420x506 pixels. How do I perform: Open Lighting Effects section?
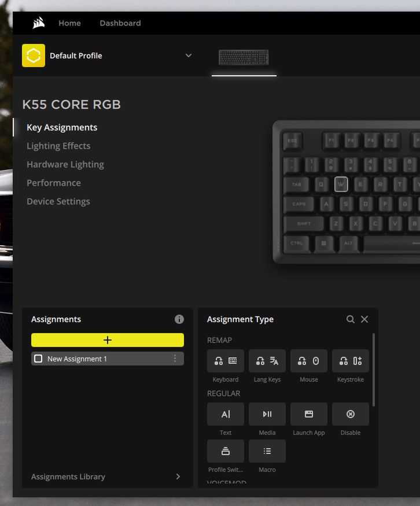coord(58,146)
